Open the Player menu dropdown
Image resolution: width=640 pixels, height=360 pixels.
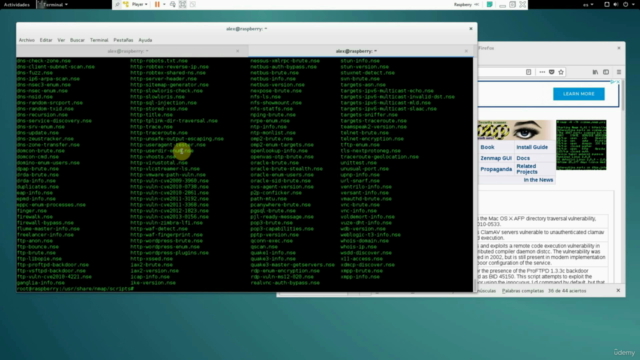pyautogui.click(x=140, y=4)
